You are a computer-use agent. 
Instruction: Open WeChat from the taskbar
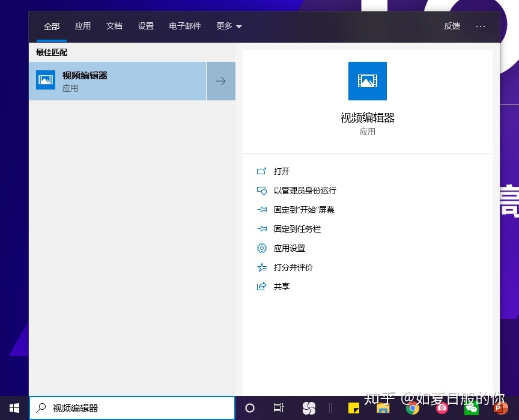click(472, 409)
